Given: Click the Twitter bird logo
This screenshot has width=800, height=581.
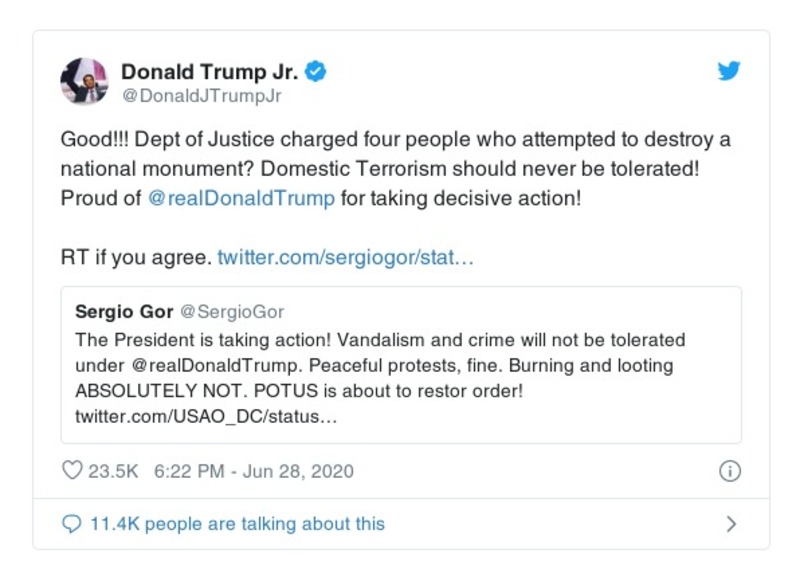Looking at the screenshot, I should pyautogui.click(x=730, y=71).
